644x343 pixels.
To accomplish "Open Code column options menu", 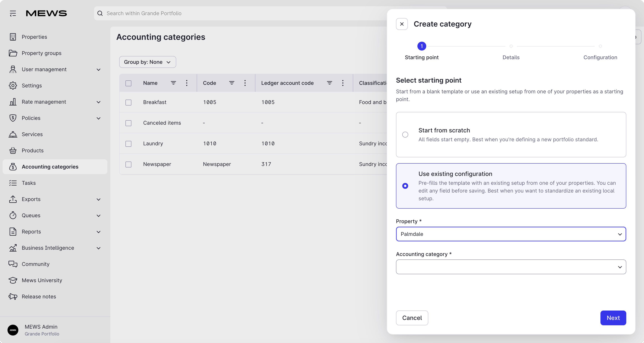I will coord(245,83).
